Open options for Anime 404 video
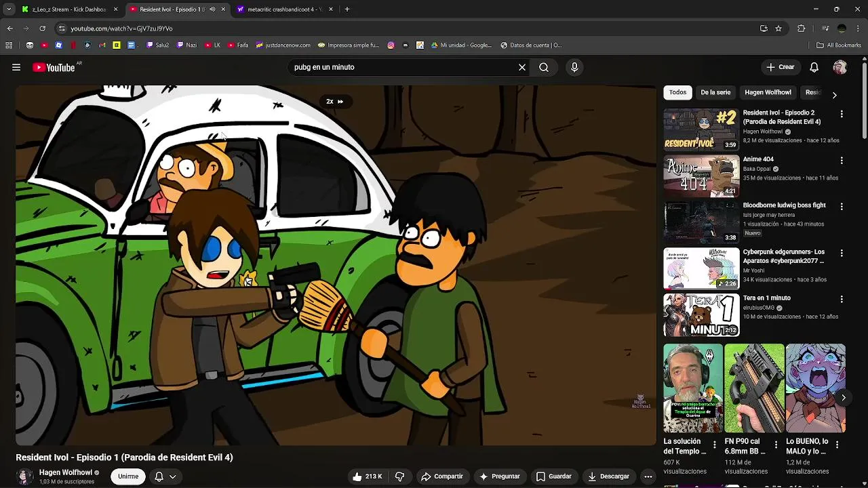Viewport: 868px width, 488px height. click(842, 161)
